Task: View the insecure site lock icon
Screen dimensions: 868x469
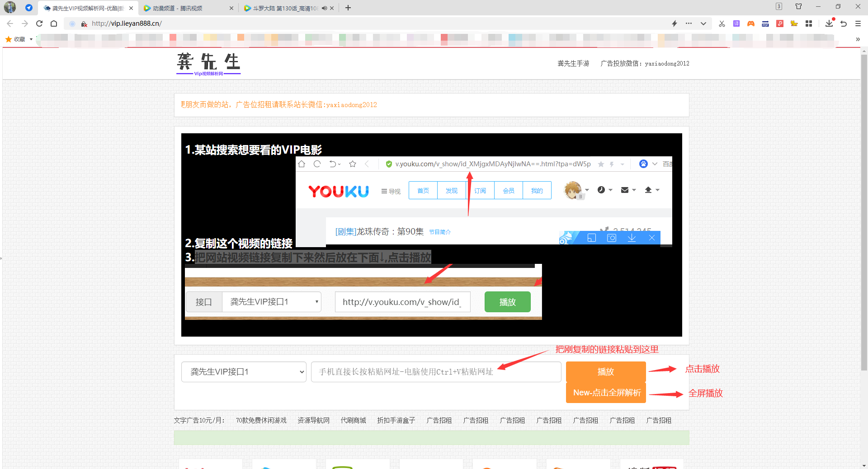Action: click(x=84, y=23)
